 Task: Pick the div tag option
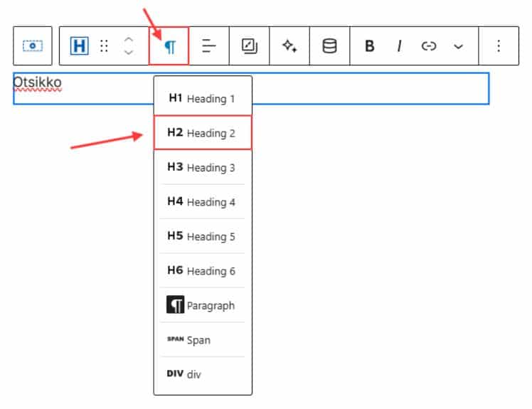pyautogui.click(x=203, y=373)
